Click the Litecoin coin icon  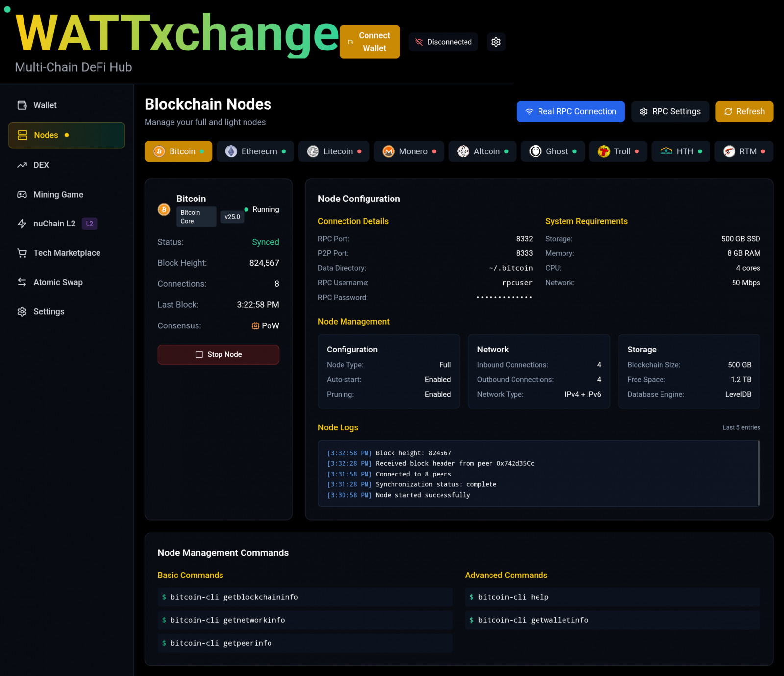click(x=313, y=151)
